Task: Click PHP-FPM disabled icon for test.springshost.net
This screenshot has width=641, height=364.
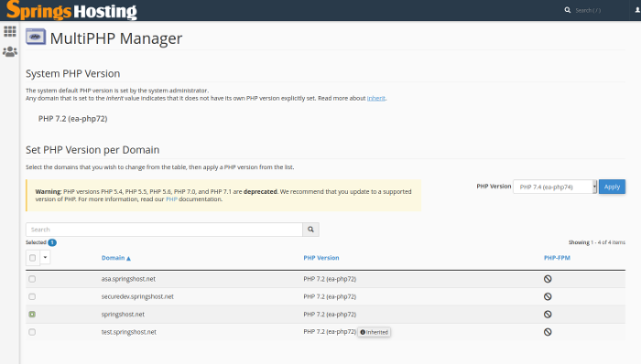Action: 548,332
